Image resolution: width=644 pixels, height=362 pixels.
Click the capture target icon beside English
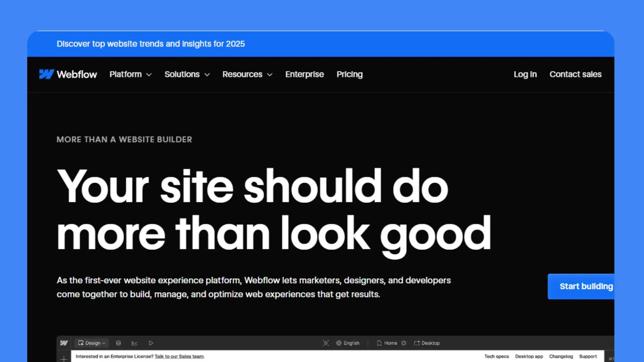click(326, 343)
